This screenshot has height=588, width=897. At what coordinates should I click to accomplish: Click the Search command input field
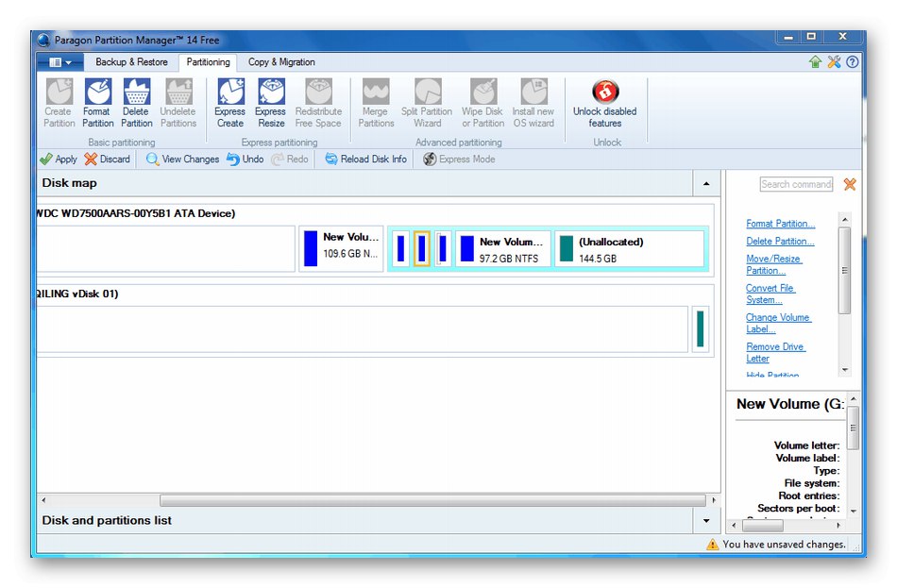pyautogui.click(x=796, y=184)
